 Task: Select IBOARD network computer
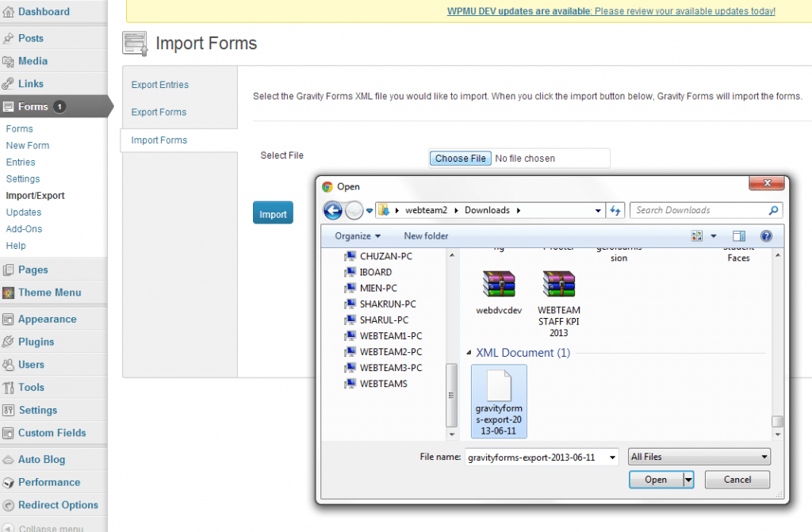pyautogui.click(x=368, y=273)
